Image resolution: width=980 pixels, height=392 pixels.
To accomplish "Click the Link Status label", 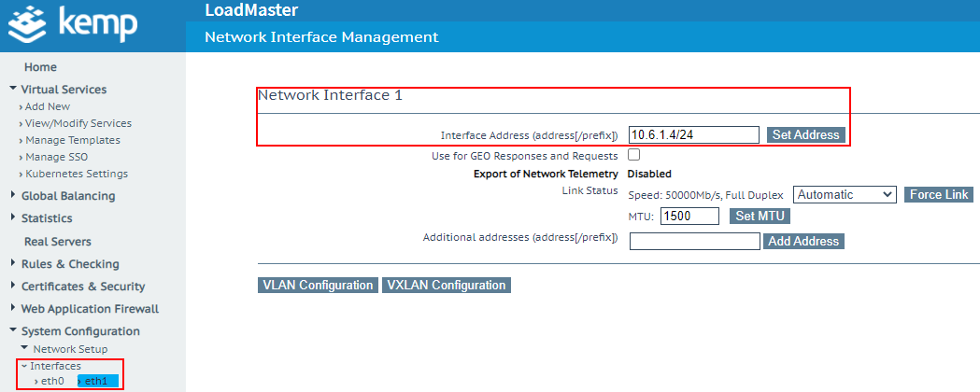I will pyautogui.click(x=590, y=190).
